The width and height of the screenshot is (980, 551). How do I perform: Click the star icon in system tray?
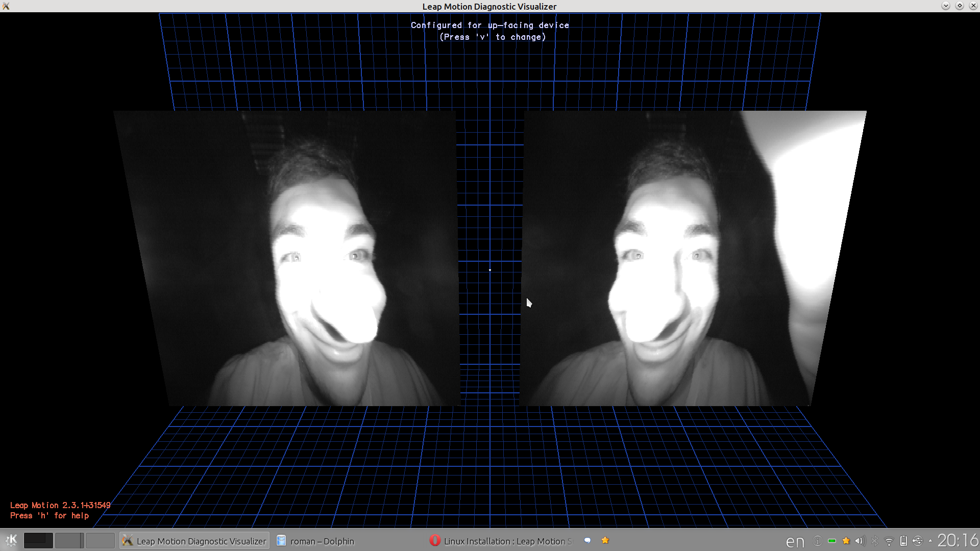pyautogui.click(x=846, y=541)
